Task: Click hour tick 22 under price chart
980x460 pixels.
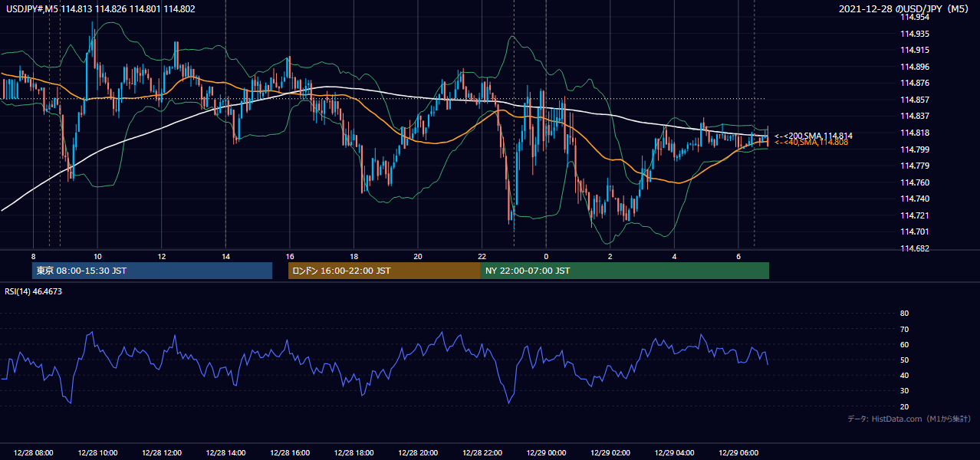Action: coord(482,256)
